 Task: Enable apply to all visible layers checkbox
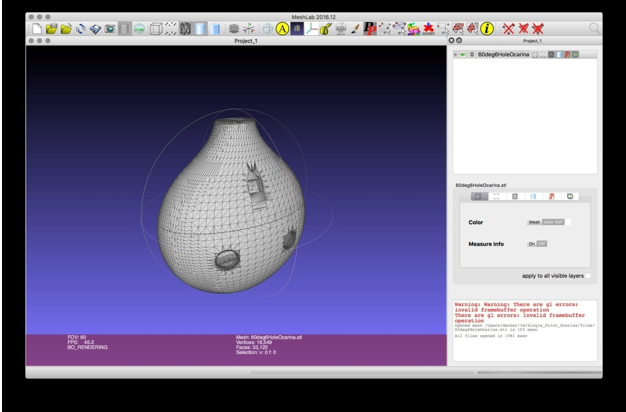click(x=587, y=275)
